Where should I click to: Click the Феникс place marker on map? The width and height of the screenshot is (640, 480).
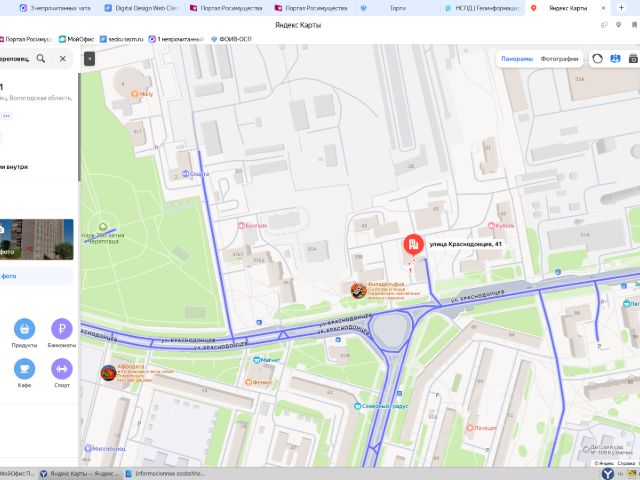(x=248, y=382)
